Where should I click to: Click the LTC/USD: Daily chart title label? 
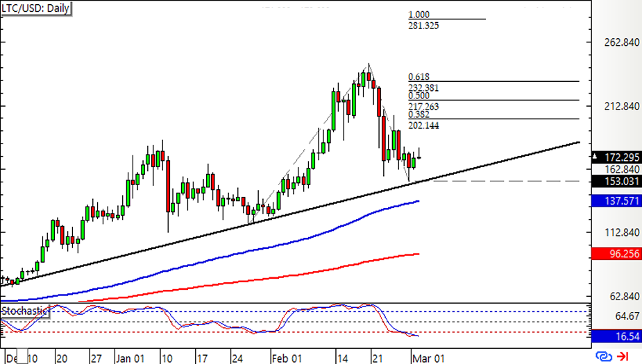point(35,8)
